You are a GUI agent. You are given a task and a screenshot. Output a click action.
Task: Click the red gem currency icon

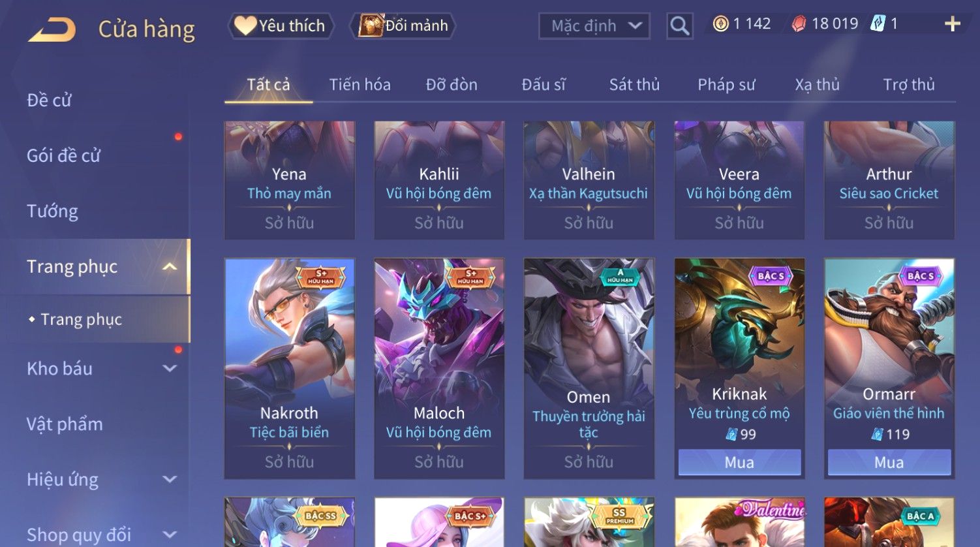[x=799, y=24]
